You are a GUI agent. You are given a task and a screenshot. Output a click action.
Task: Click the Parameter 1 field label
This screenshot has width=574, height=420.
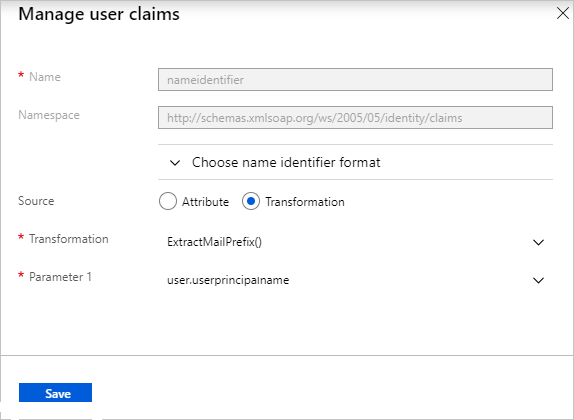[x=60, y=277]
